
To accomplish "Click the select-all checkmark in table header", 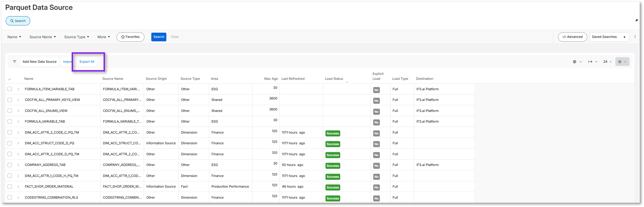I will [x=9, y=79].
